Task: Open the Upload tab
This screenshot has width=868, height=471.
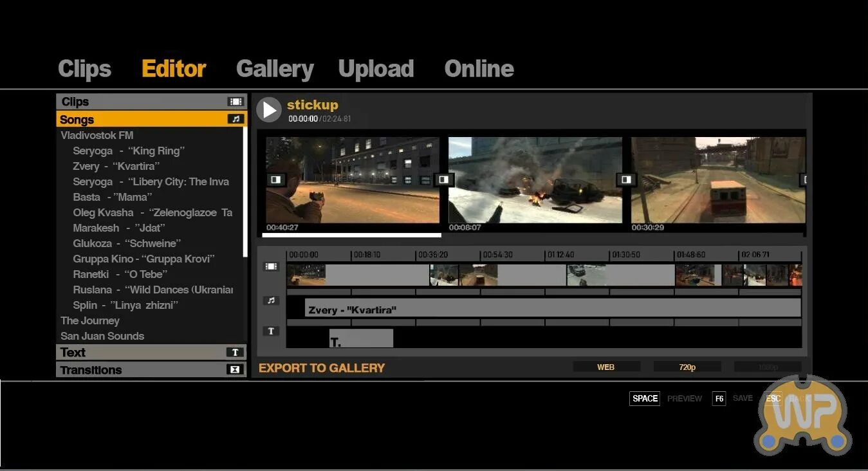Action: 376,68
